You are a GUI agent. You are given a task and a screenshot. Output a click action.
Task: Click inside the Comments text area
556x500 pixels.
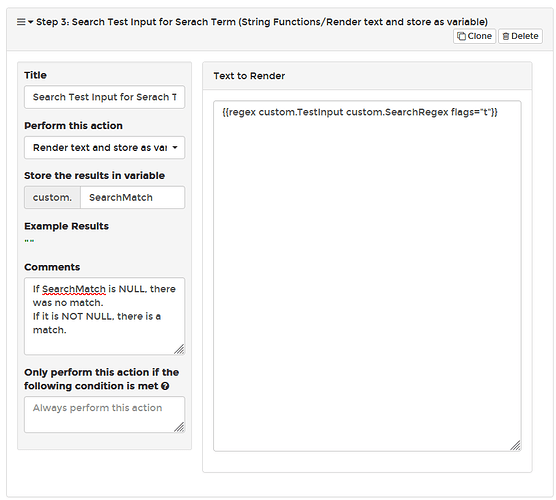[x=105, y=316]
